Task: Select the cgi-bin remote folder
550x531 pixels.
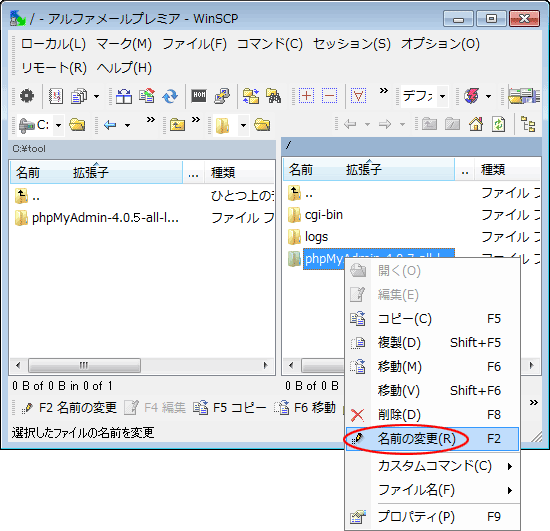Action: pyautogui.click(x=324, y=215)
